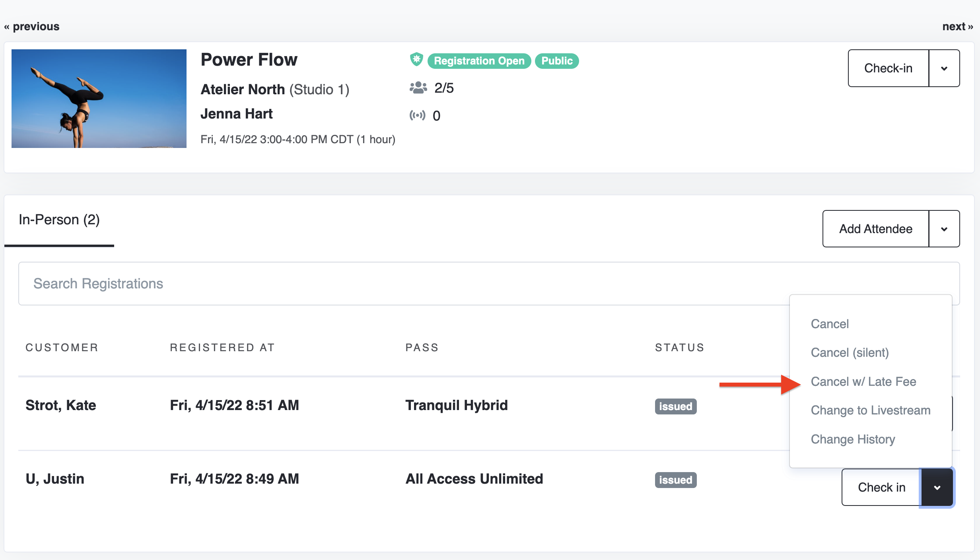This screenshot has height=560, width=980.
Task: Switch to In-Person (2) tab
Action: 59,220
